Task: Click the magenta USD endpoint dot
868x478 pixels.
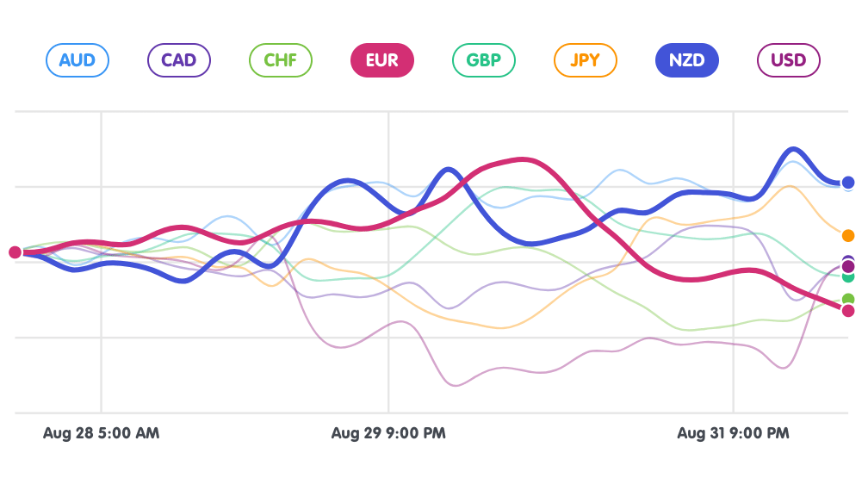Action: click(848, 266)
